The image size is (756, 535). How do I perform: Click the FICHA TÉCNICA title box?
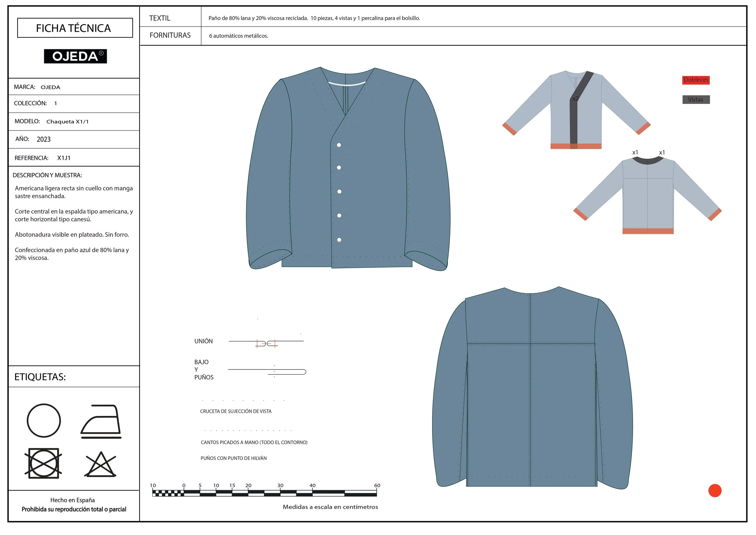pos(75,28)
